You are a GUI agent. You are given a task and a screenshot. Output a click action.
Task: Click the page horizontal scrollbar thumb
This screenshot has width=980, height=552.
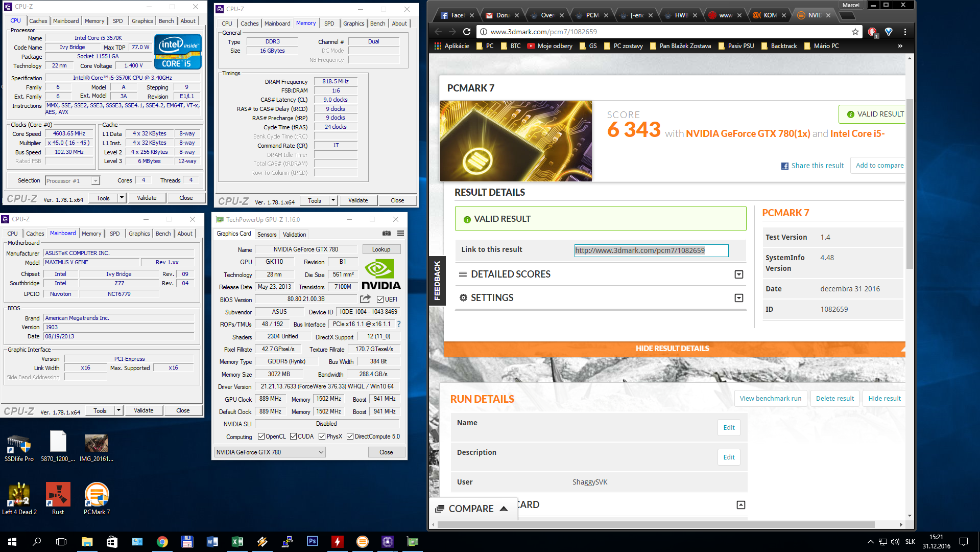point(656,524)
